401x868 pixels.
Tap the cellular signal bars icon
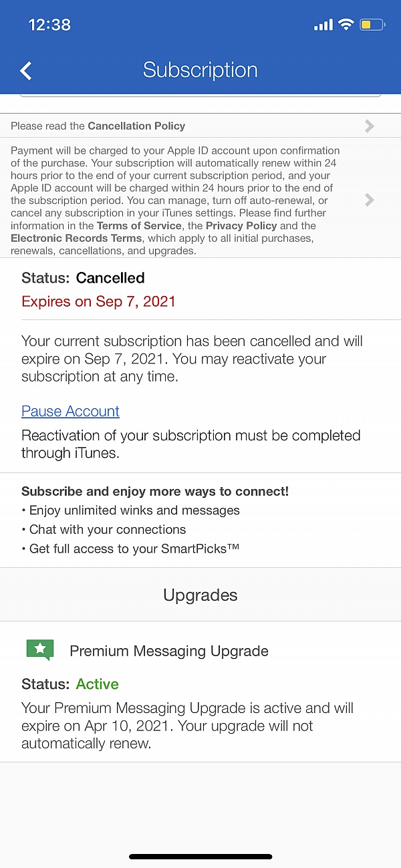(323, 25)
